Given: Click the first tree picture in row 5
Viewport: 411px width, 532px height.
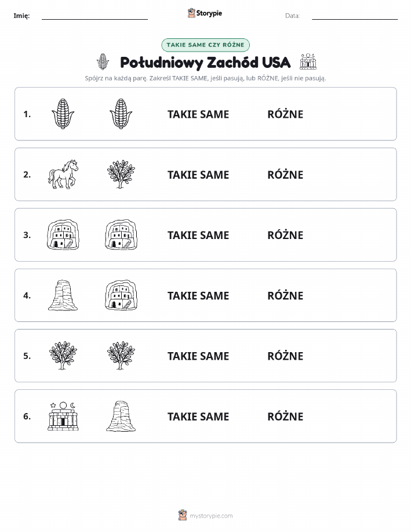Looking at the screenshot, I should coord(63,356).
